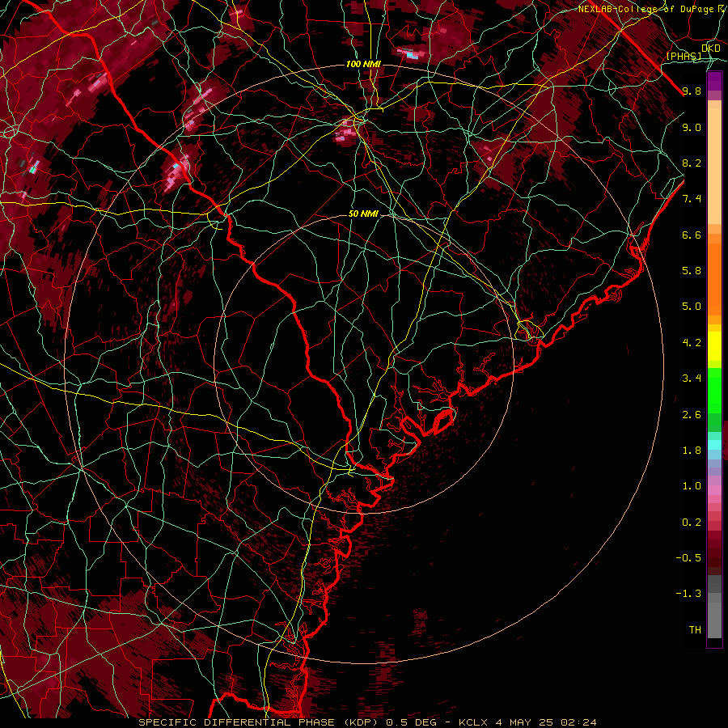Pick the purple segment atop the color bar

click(714, 82)
